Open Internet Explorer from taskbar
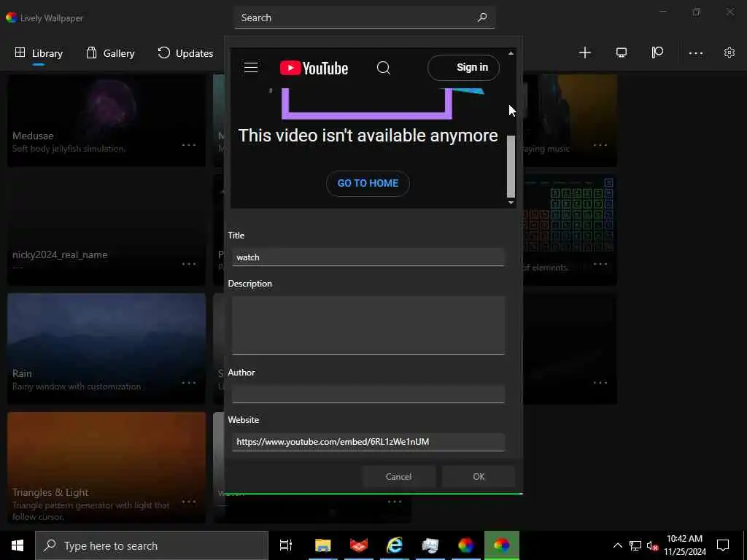The width and height of the screenshot is (747, 560). point(395,545)
